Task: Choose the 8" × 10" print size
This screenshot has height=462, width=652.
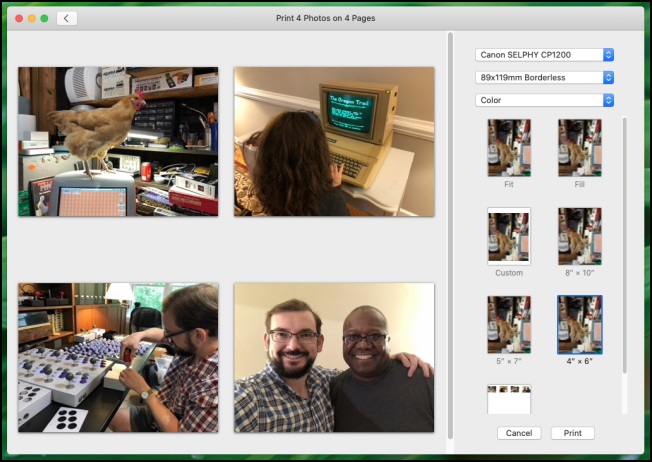Action: click(x=580, y=236)
